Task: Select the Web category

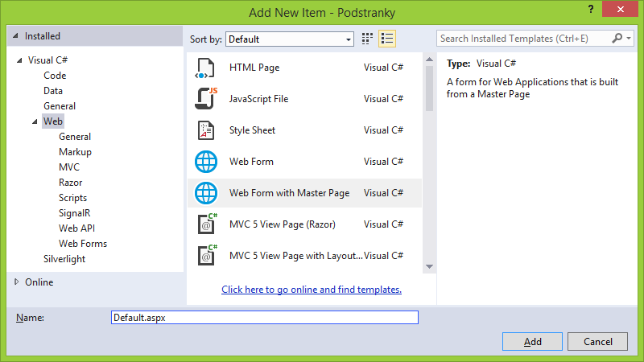Action: 53,121
